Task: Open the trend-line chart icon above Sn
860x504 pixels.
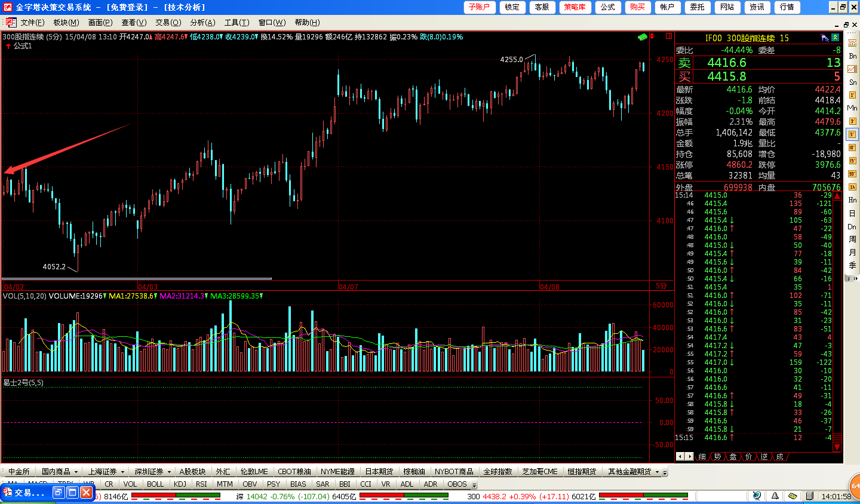Action: click(852, 69)
